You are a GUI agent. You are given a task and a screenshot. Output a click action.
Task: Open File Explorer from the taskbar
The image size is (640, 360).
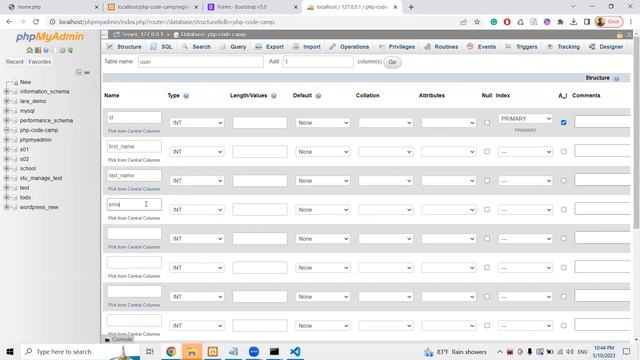(191, 351)
